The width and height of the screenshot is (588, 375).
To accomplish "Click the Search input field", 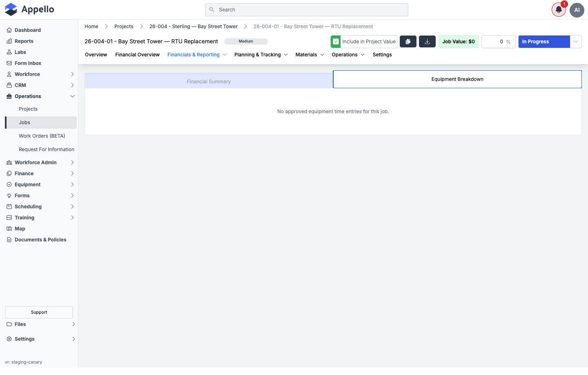I will click(x=307, y=10).
